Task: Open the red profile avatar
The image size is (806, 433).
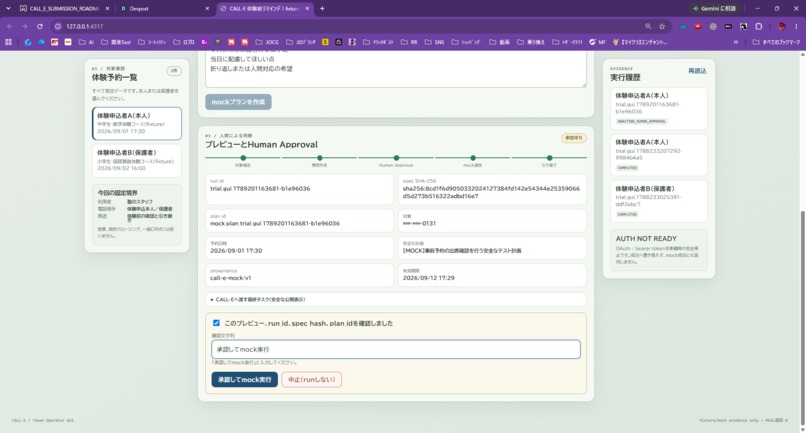Action: 782,26
